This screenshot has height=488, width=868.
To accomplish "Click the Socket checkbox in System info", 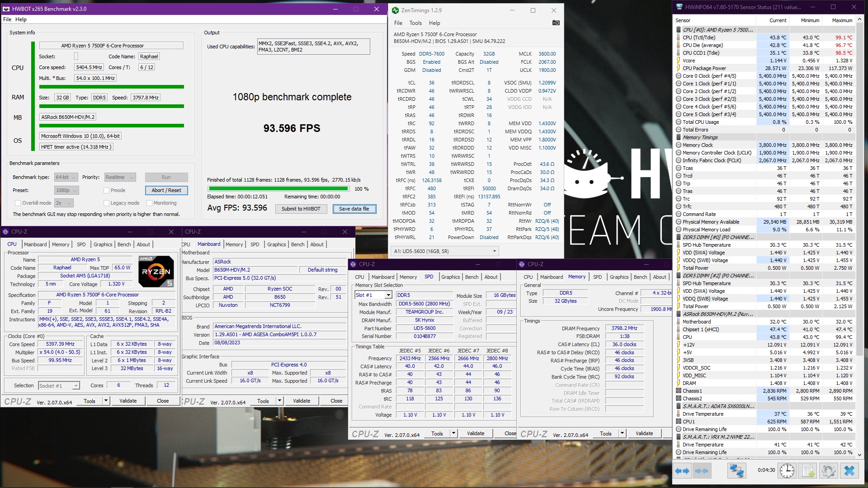I will [x=76, y=56].
